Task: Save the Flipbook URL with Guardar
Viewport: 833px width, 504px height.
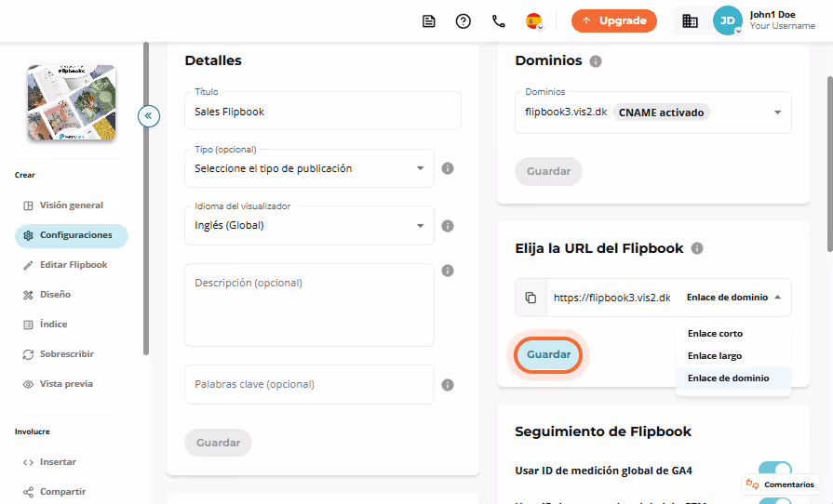Action: point(548,354)
